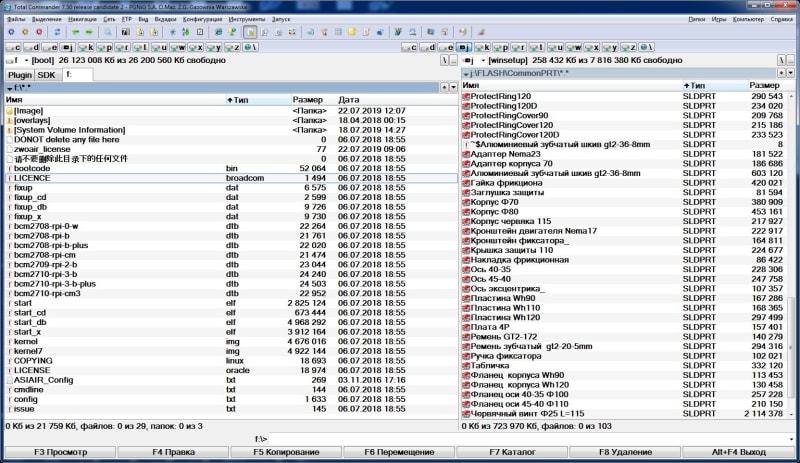Open the Файлы menu
This screenshot has height=463, width=800.
point(16,19)
